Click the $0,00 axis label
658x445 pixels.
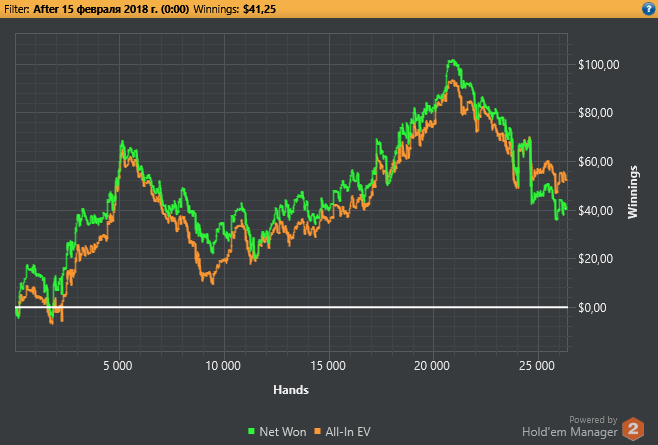point(592,308)
